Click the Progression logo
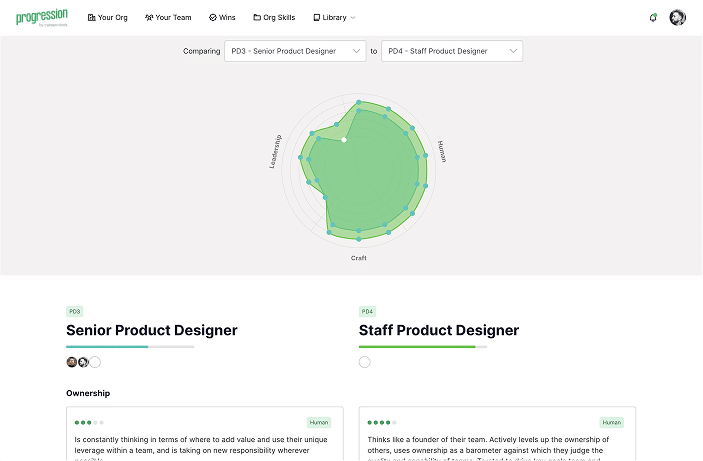The image size is (703, 461). click(x=40, y=17)
